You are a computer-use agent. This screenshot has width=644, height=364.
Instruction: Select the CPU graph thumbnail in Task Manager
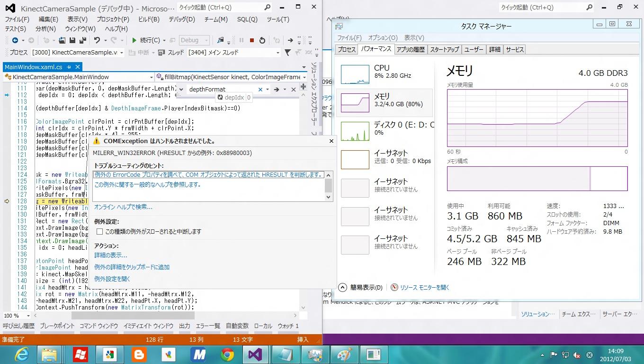click(x=355, y=74)
